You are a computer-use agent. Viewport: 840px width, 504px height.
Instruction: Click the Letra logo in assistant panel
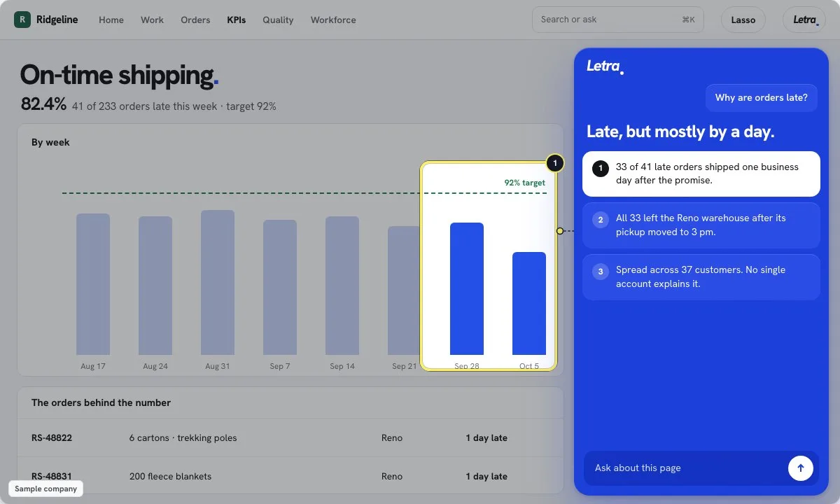coord(605,66)
